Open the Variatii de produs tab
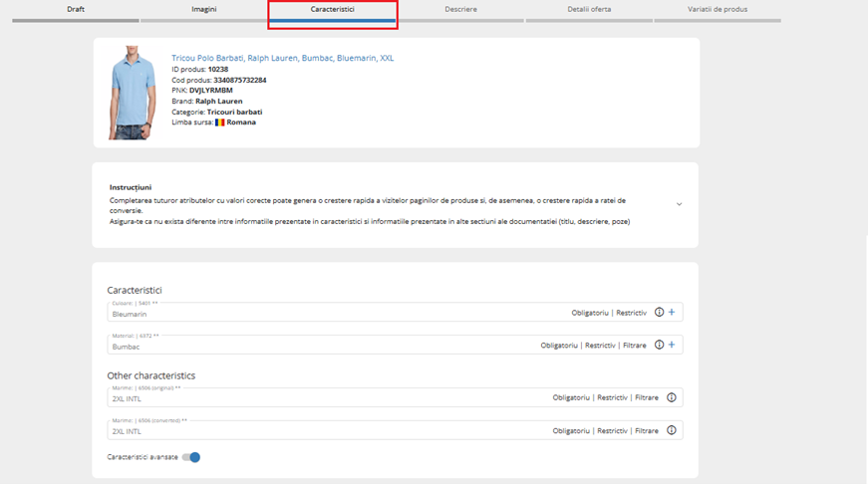 (717, 10)
